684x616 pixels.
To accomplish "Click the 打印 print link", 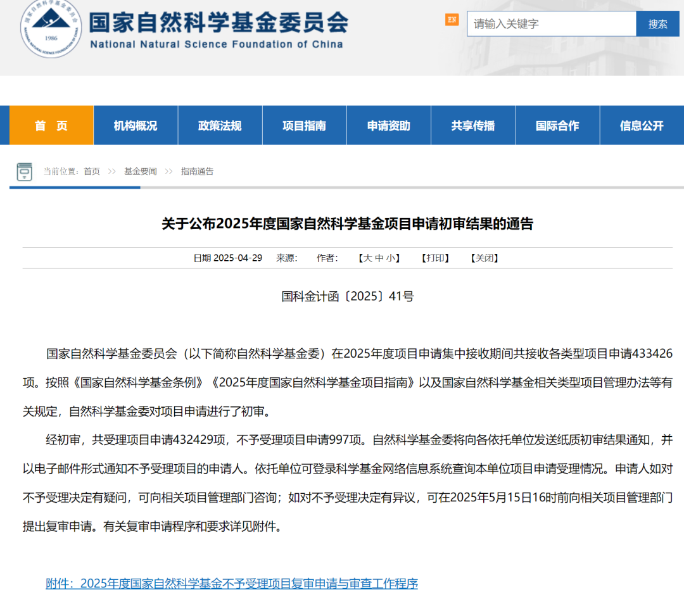I will tap(435, 258).
